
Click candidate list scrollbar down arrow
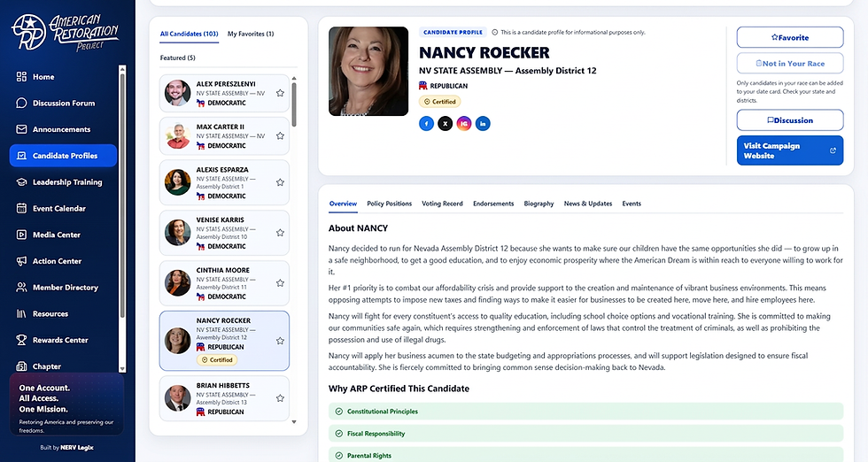(294, 422)
